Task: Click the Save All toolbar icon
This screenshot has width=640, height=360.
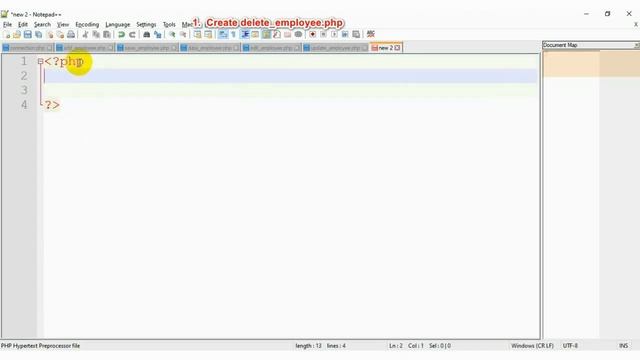Action: [38, 35]
